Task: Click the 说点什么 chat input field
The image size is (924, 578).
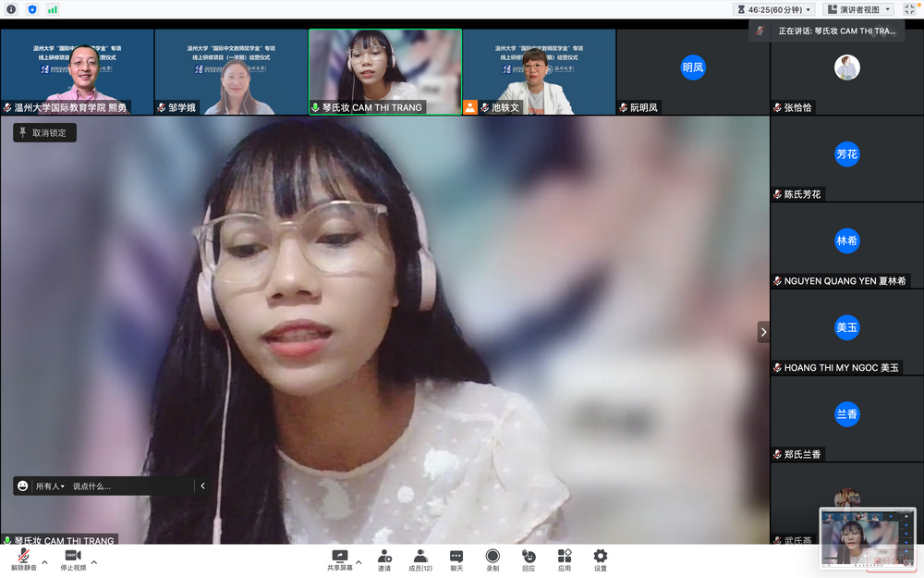Action: (x=129, y=486)
